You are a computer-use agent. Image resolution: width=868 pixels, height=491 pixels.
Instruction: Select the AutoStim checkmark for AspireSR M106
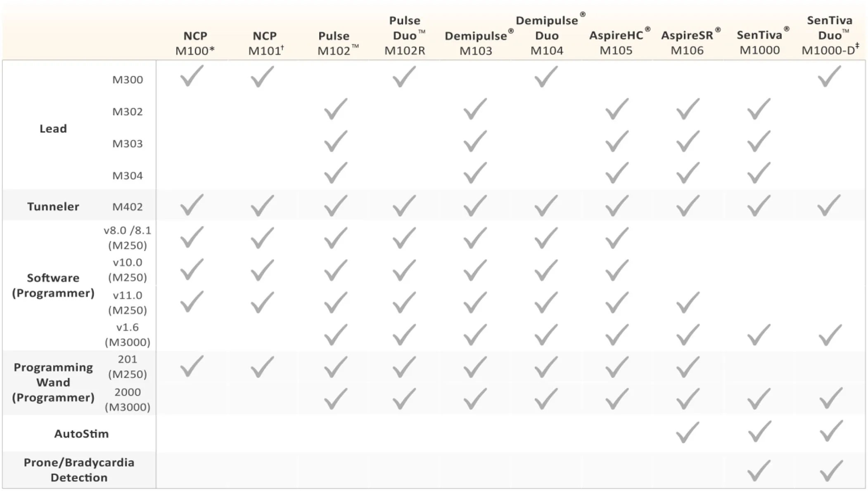point(688,432)
